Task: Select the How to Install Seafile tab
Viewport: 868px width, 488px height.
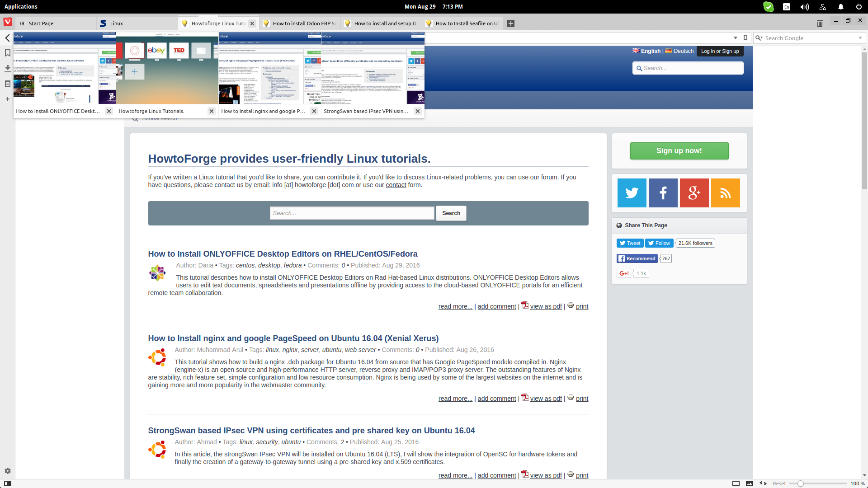Action: click(463, 23)
